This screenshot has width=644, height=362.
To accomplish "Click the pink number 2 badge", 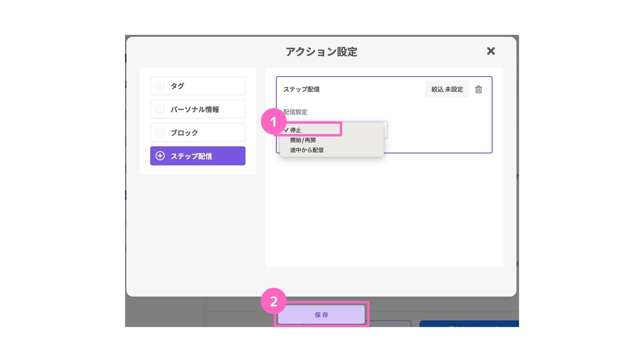I will click(x=274, y=301).
